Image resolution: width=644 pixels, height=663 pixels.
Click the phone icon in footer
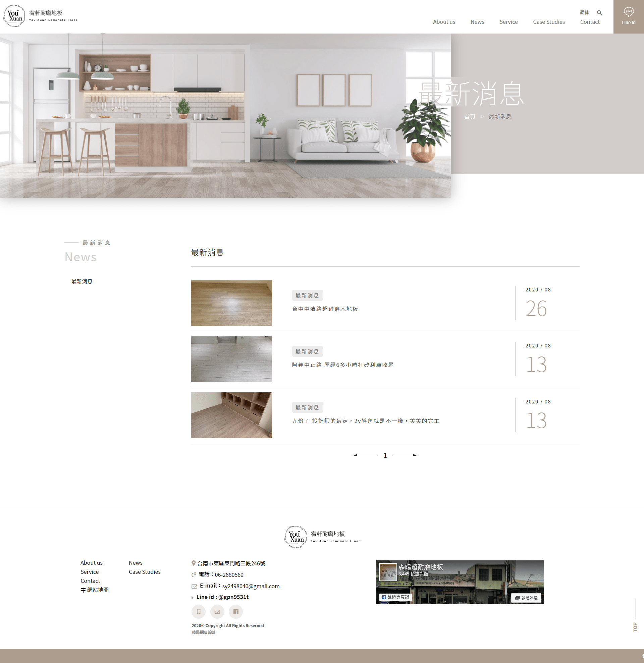(x=199, y=611)
